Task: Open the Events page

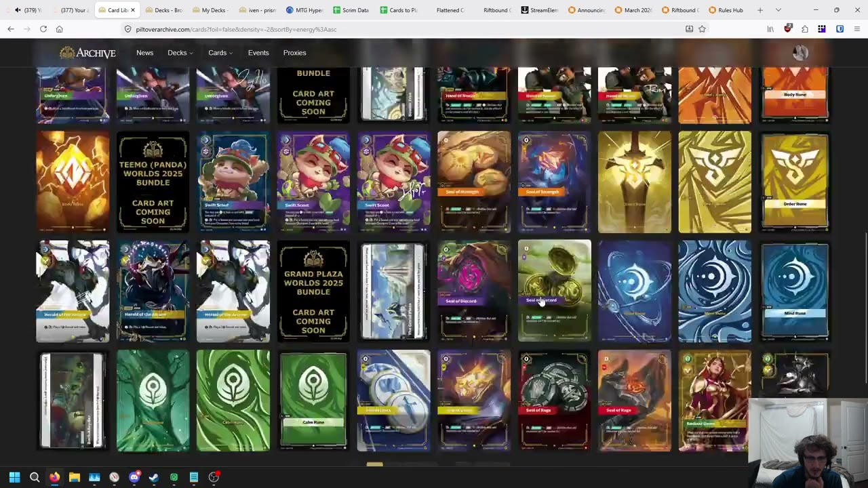Action: pyautogui.click(x=258, y=52)
